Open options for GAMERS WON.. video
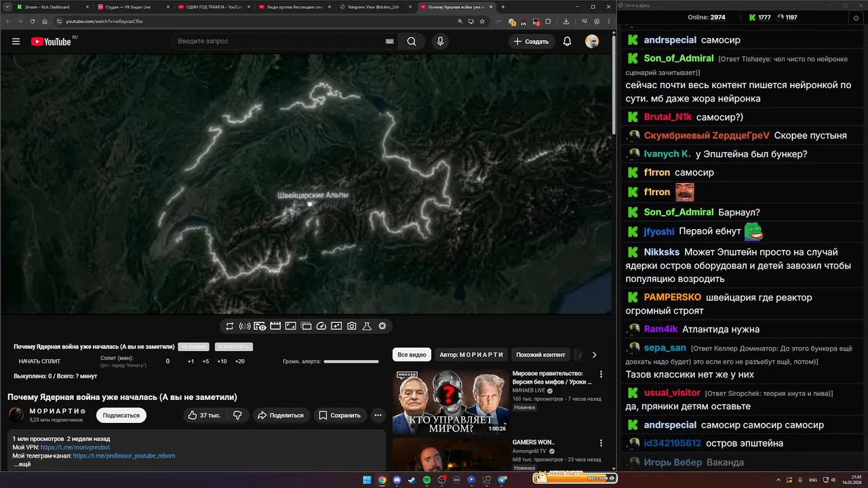 pos(601,443)
